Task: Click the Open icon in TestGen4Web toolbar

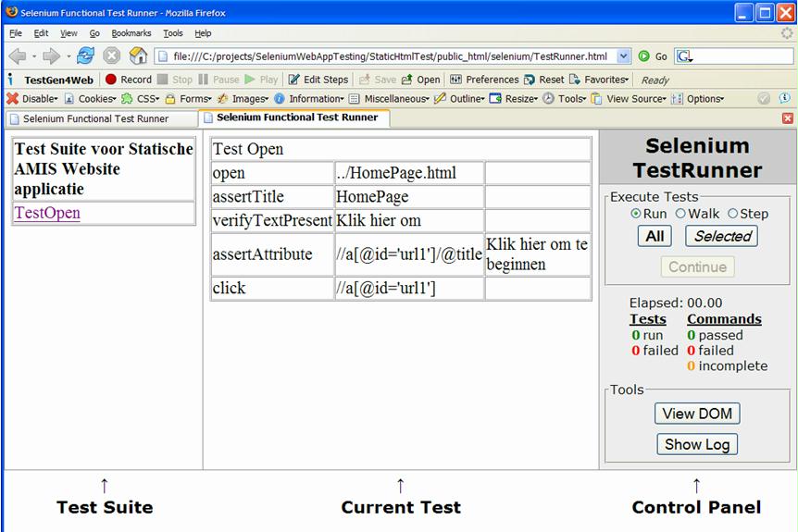Action: click(x=406, y=80)
